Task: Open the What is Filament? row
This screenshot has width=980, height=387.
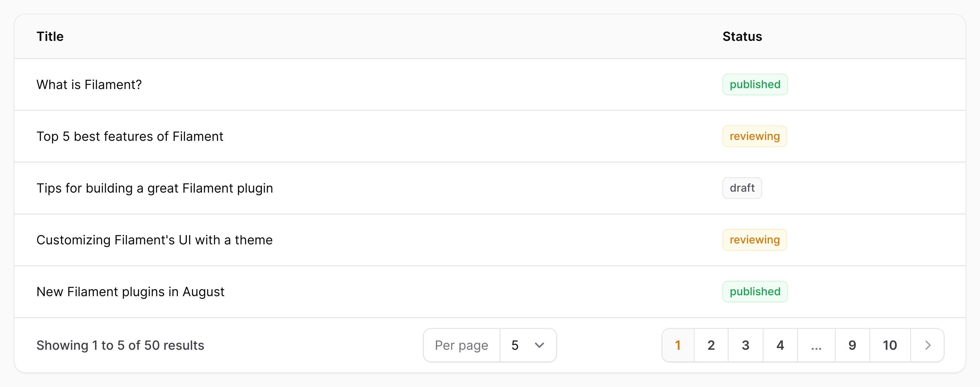Action: coord(490,84)
